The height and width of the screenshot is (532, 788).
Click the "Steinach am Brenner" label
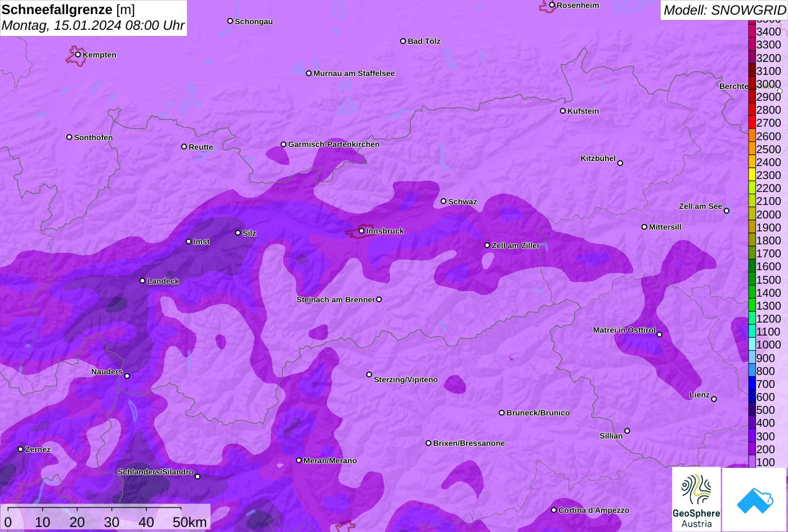tap(335, 299)
